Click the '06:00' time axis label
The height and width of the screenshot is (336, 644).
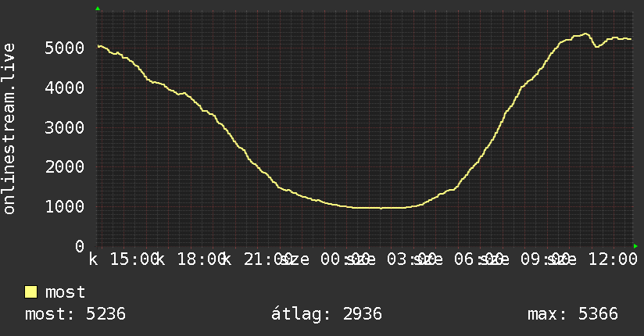coord(479,259)
